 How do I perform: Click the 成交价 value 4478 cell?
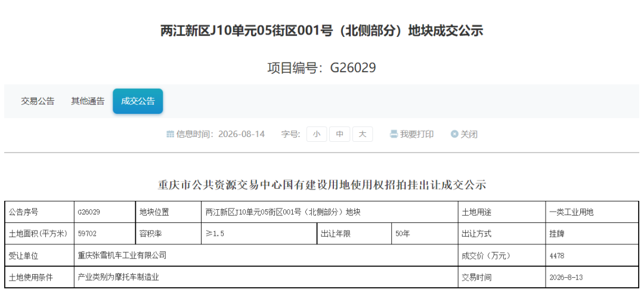coord(592,256)
